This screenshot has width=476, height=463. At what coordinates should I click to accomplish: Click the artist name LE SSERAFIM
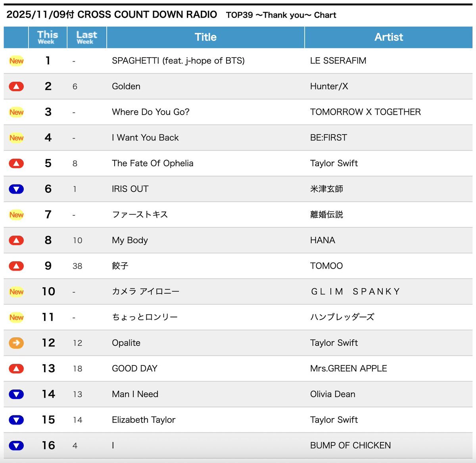[338, 61]
